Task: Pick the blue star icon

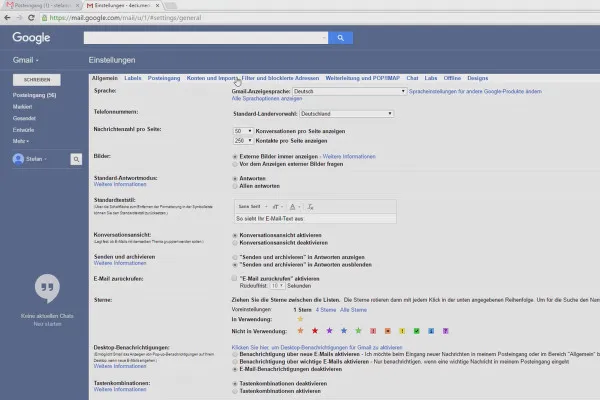Action: tap(344, 331)
